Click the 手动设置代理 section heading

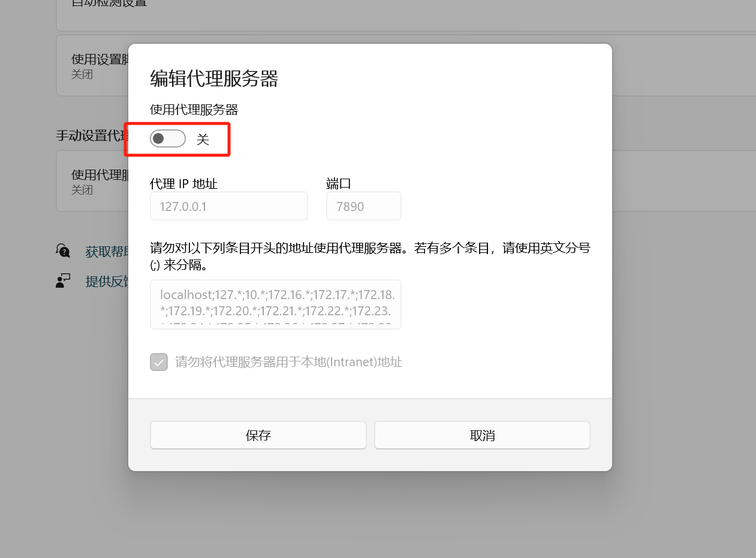(x=91, y=135)
